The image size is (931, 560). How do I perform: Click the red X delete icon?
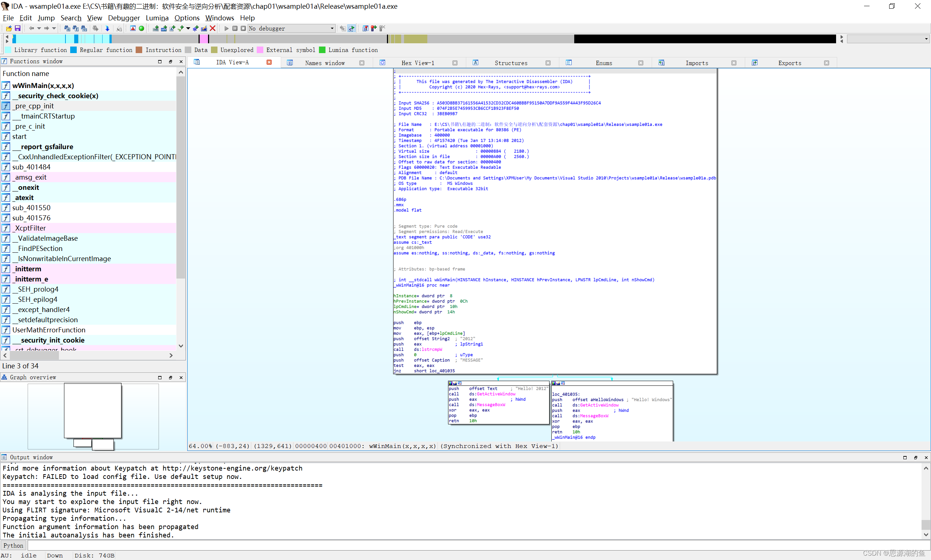pyautogui.click(x=212, y=28)
